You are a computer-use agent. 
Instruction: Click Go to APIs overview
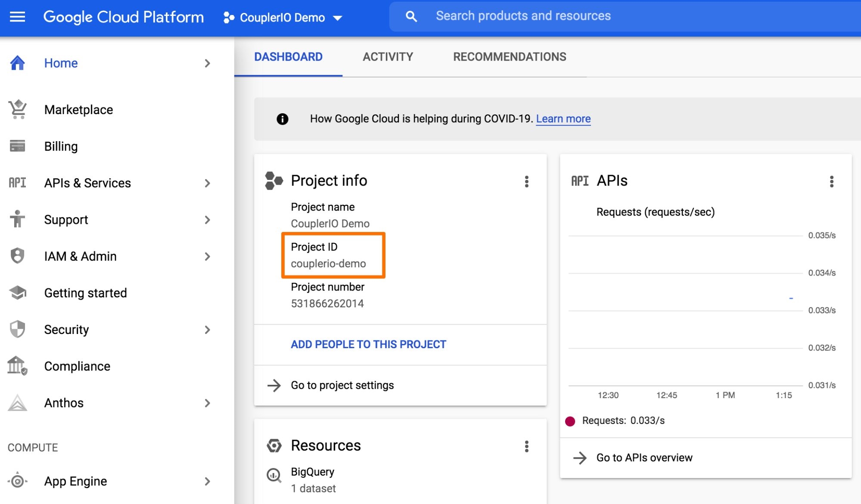[644, 458]
